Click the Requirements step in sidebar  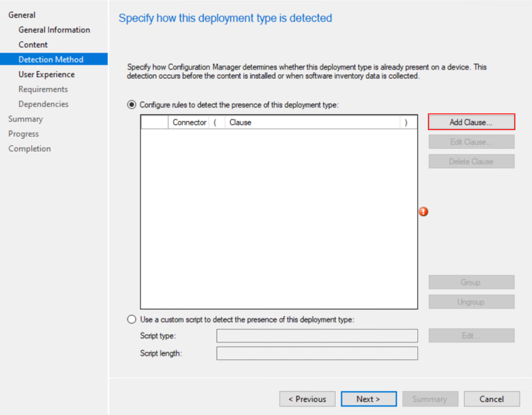[43, 89]
